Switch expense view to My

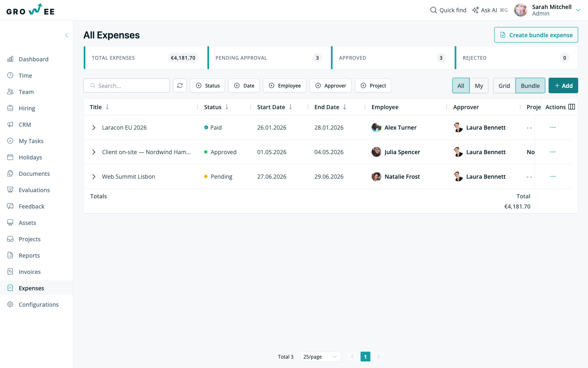coord(479,85)
